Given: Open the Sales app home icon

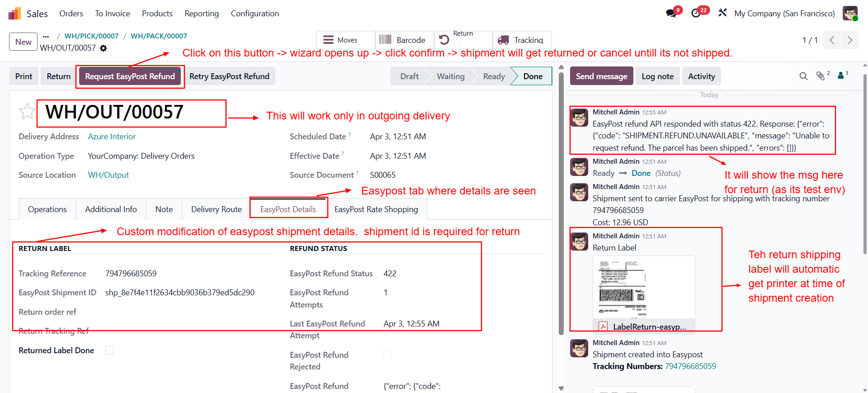Looking at the screenshot, I should click(x=15, y=14).
